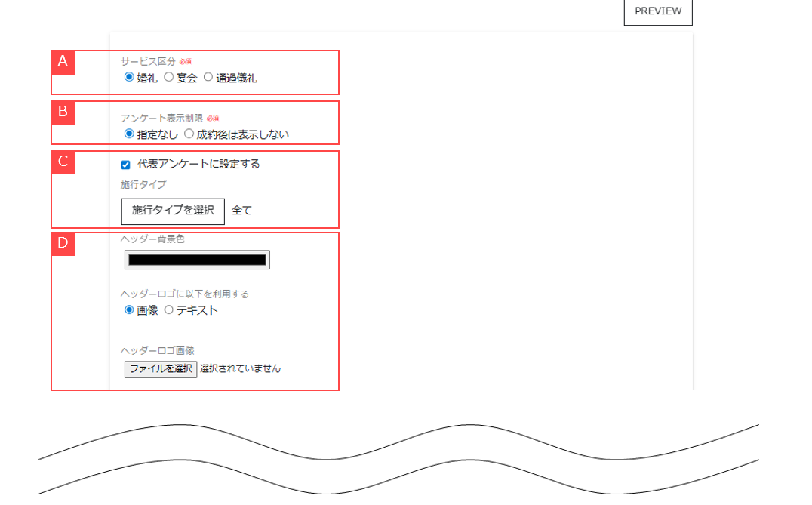Select 画像 for the header logo

(x=129, y=309)
